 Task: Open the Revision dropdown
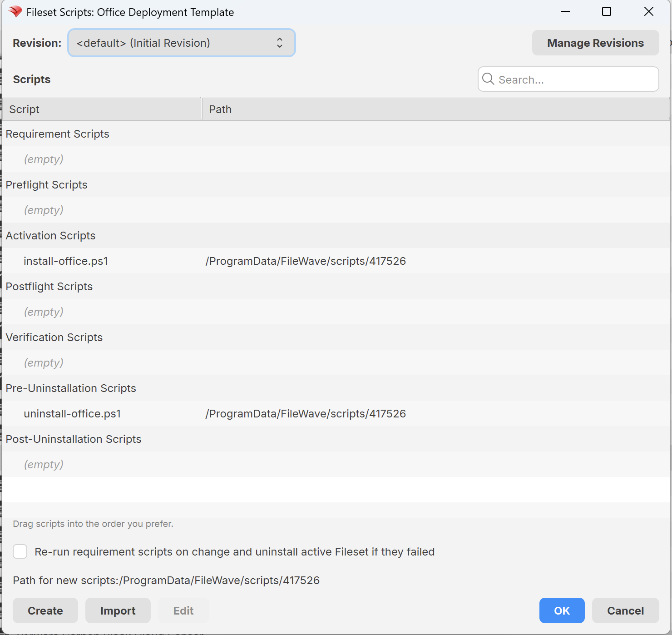[182, 43]
